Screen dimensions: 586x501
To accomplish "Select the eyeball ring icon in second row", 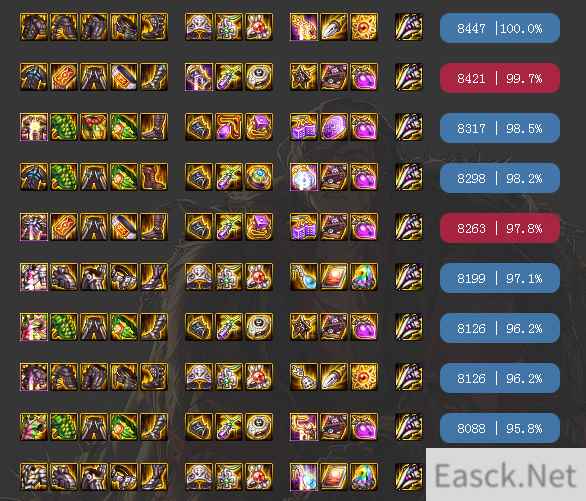I will pos(259,77).
